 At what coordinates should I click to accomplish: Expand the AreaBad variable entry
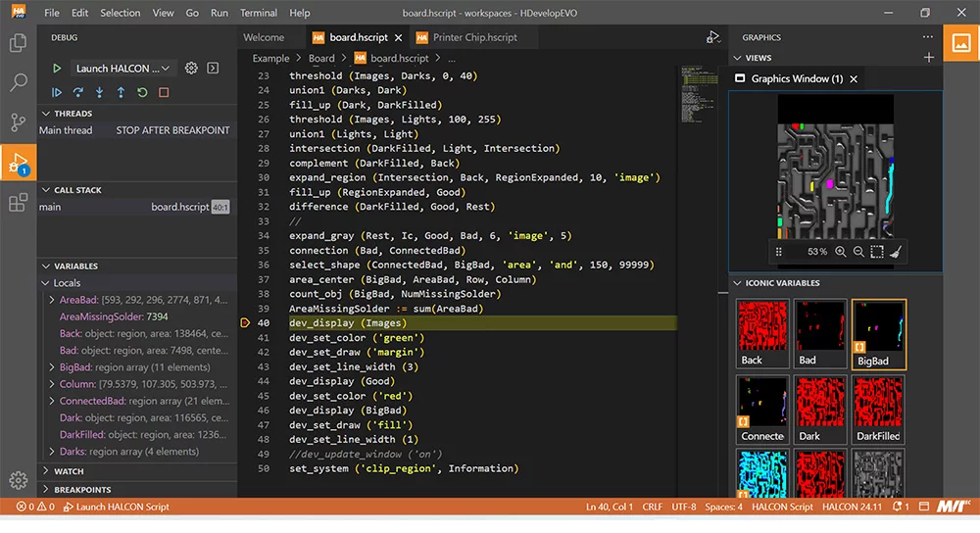(x=51, y=300)
